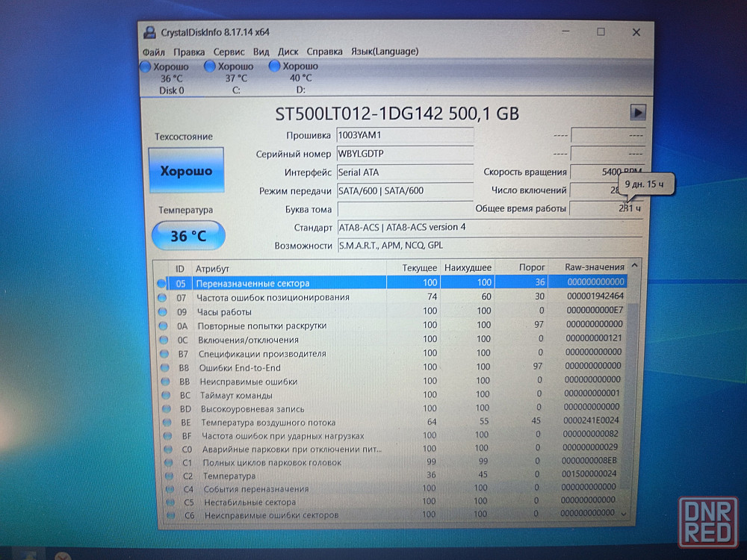
Task: Click the 36 °C temperature button
Action: click(187, 236)
